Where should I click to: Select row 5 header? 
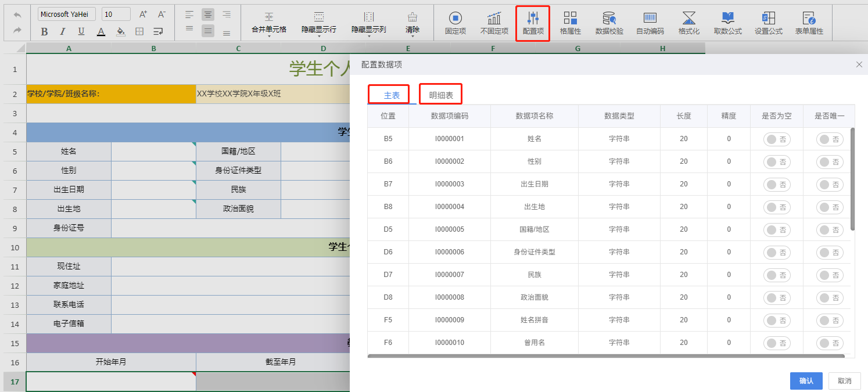click(15, 152)
